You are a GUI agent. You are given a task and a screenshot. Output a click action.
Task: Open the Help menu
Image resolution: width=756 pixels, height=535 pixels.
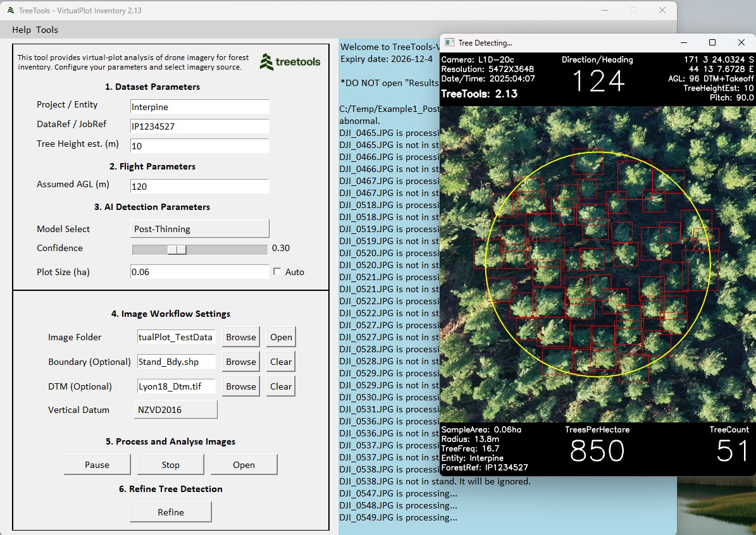[x=22, y=30]
